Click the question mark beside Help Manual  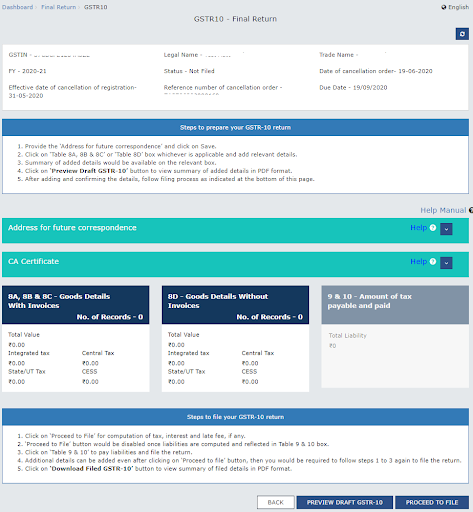[471, 210]
